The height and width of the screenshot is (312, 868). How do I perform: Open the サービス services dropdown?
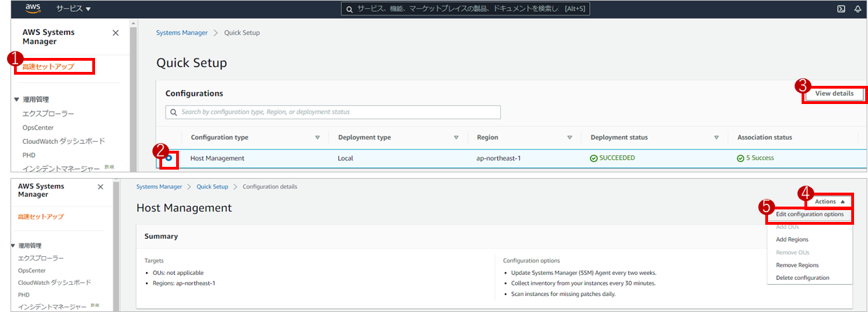click(73, 9)
